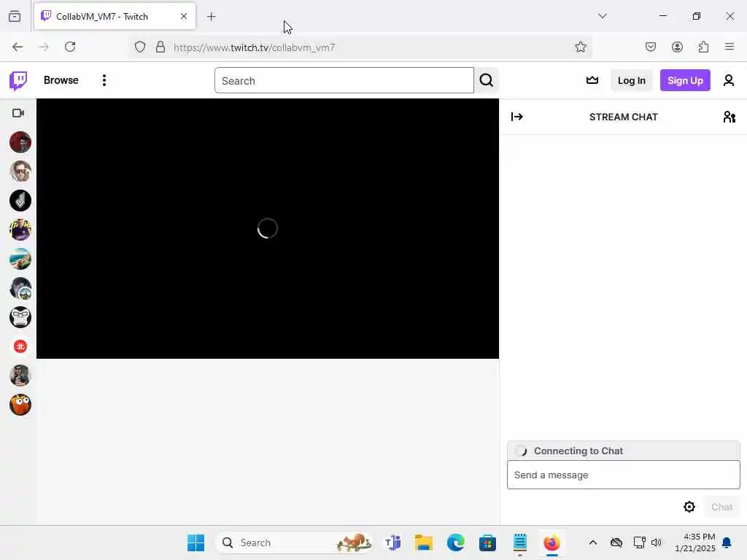This screenshot has width=747, height=560.
Task: Open the taskbar clock showing 4:35 PM
Action: click(695, 542)
